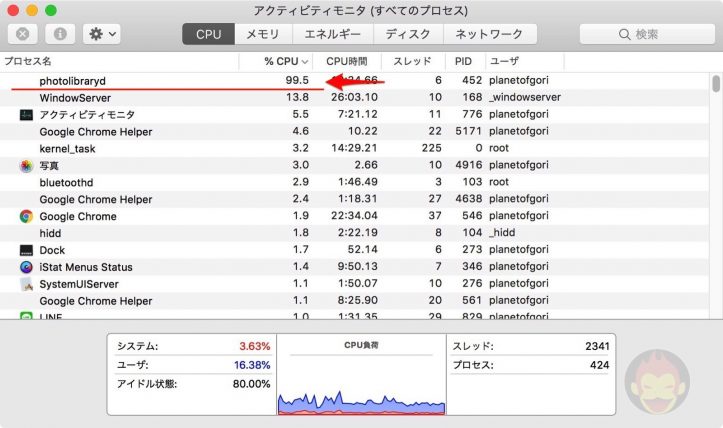723x428 pixels.
Task: Click the Dock process icon
Action: click(x=26, y=250)
